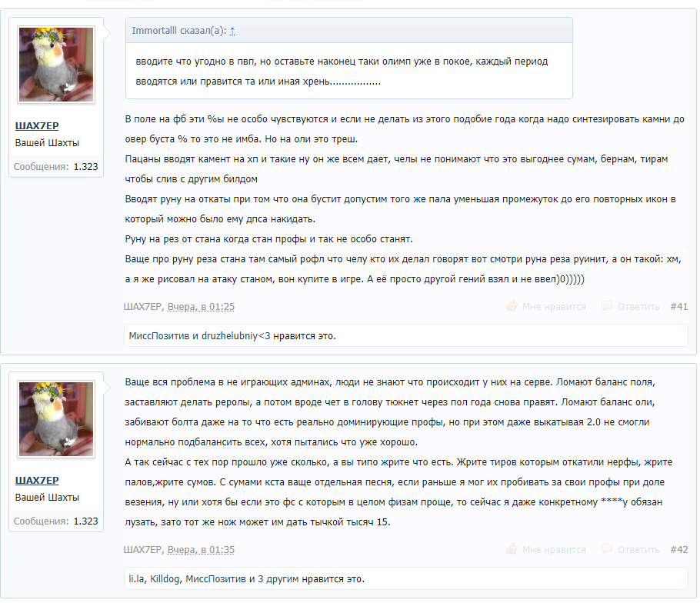Screen dimensions: 700x603
Task: Click 'Мне нравится' on post #41
Action: pyautogui.click(x=554, y=307)
